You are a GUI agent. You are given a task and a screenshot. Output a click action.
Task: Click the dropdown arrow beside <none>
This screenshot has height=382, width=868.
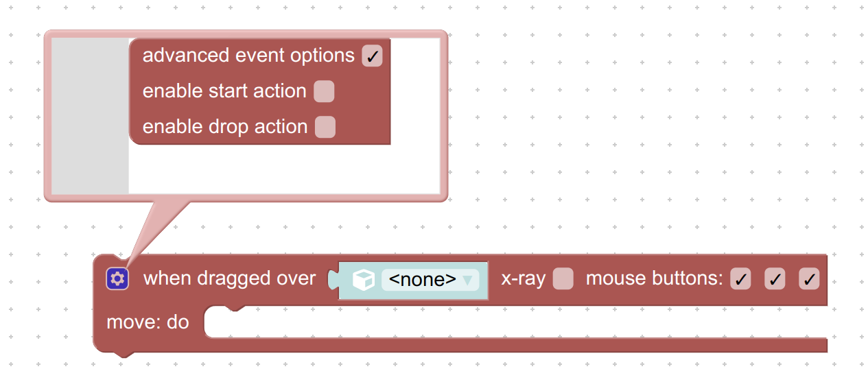click(x=467, y=280)
